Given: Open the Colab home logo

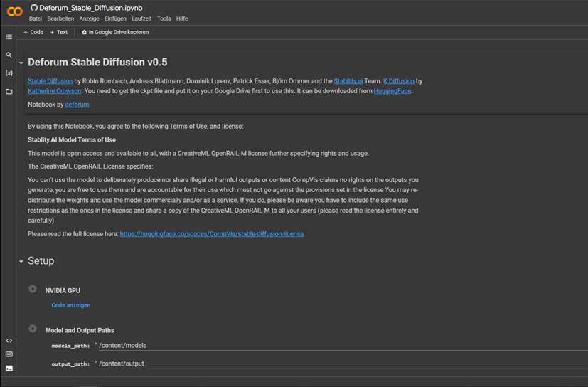Looking at the screenshot, I should point(15,11).
